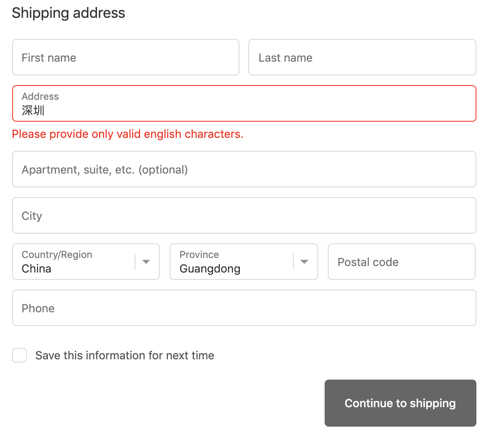Click the red English characters error message

(x=127, y=134)
